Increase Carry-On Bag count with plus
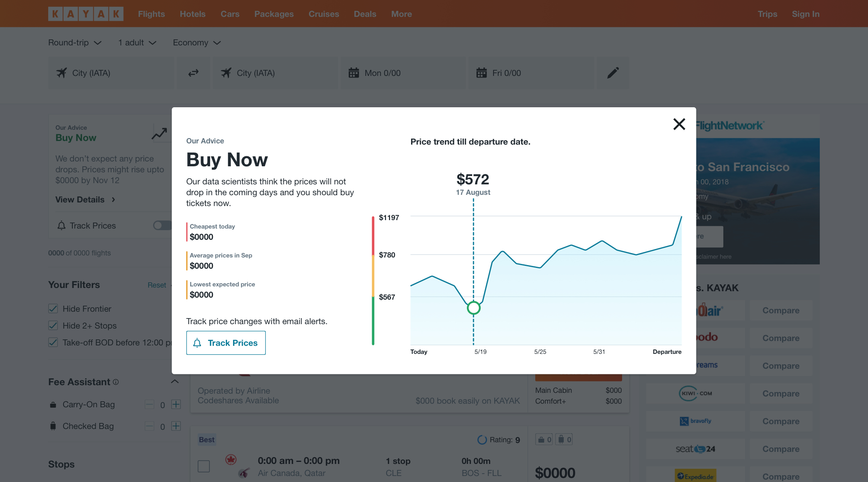The height and width of the screenshot is (482, 868). click(x=176, y=404)
